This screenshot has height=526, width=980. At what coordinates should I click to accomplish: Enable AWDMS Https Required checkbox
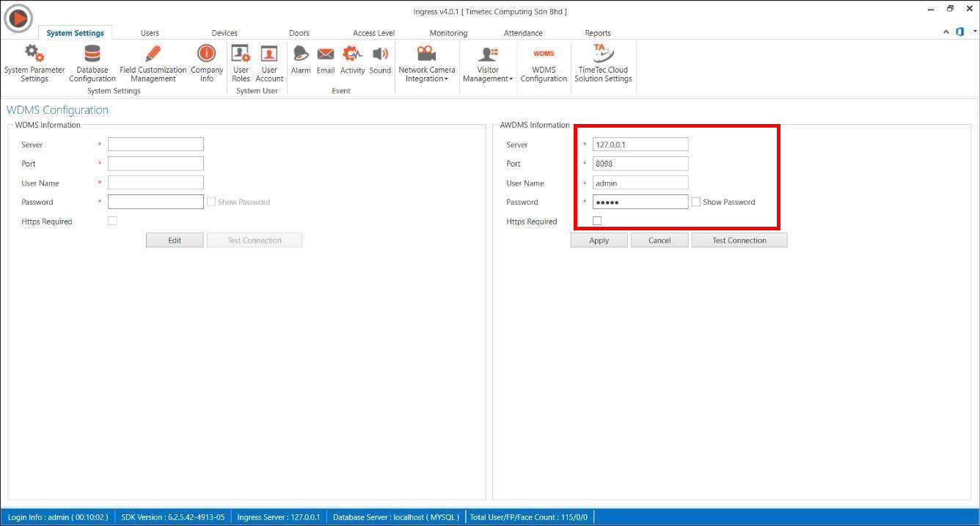click(597, 221)
